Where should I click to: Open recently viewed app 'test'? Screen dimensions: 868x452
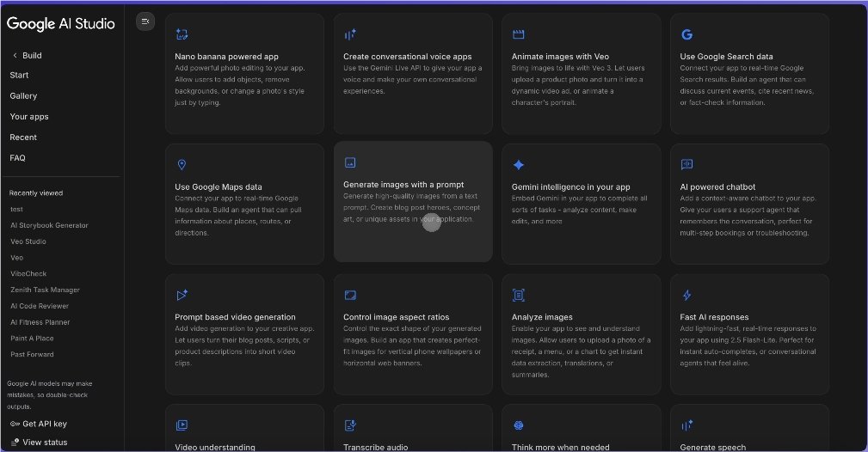click(x=16, y=209)
